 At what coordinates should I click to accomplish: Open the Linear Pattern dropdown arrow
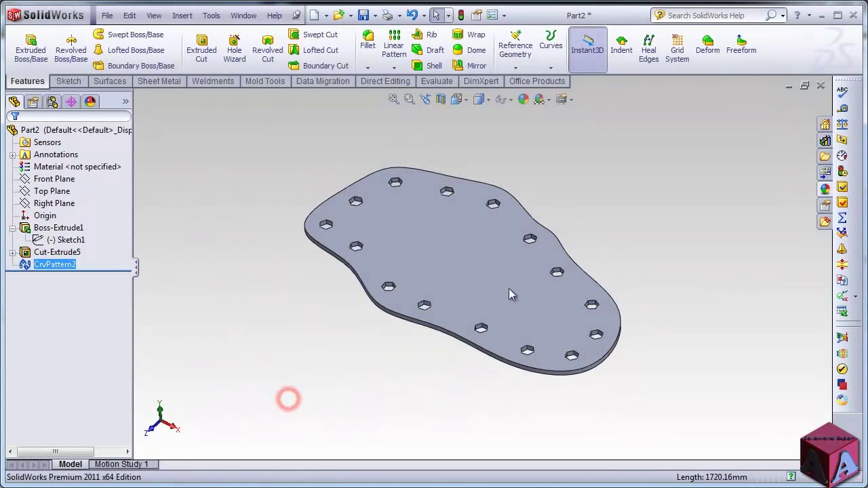[x=394, y=68]
